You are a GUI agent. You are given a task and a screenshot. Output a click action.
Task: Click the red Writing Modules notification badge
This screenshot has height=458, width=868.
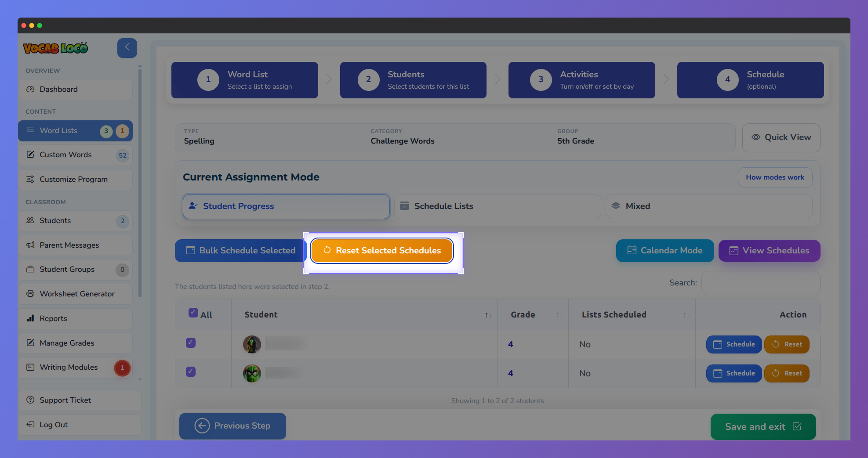[x=122, y=368]
